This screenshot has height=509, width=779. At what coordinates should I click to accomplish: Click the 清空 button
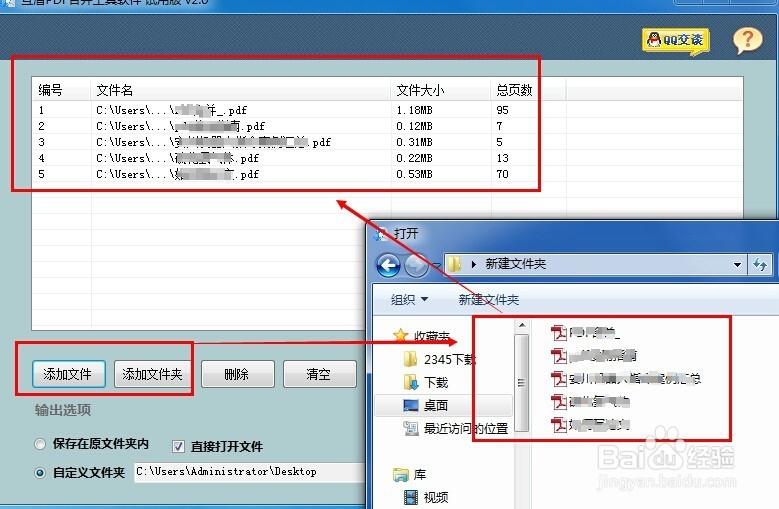coord(319,374)
